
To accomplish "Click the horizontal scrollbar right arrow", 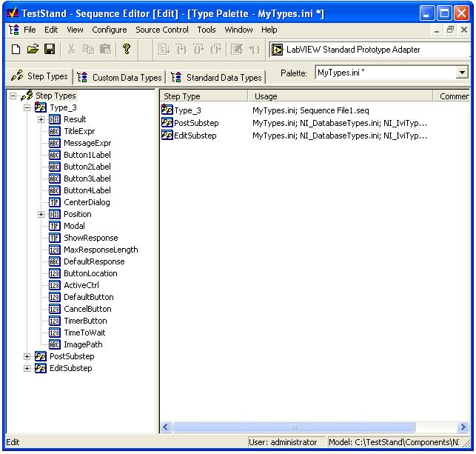I will click(463, 427).
